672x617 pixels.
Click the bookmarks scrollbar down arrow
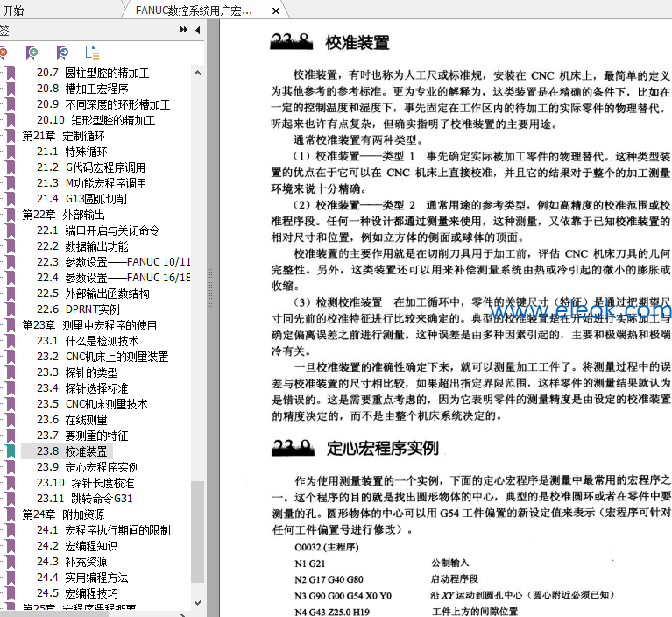[197, 602]
